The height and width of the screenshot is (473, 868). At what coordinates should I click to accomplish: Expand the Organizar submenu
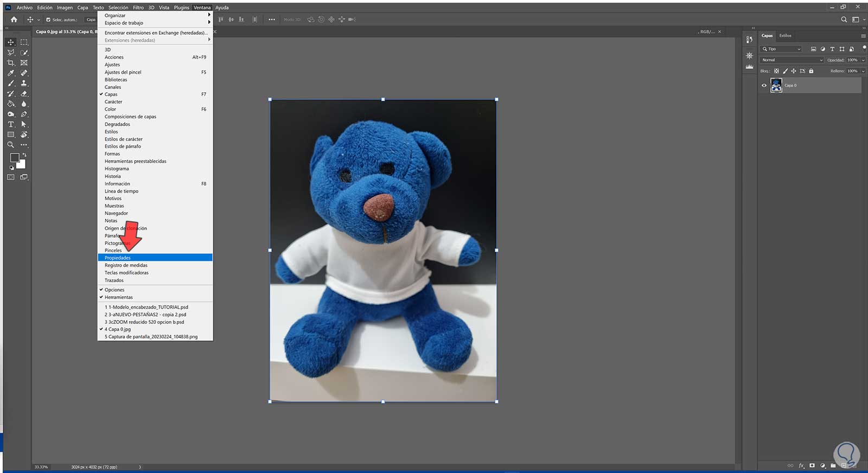click(x=155, y=15)
